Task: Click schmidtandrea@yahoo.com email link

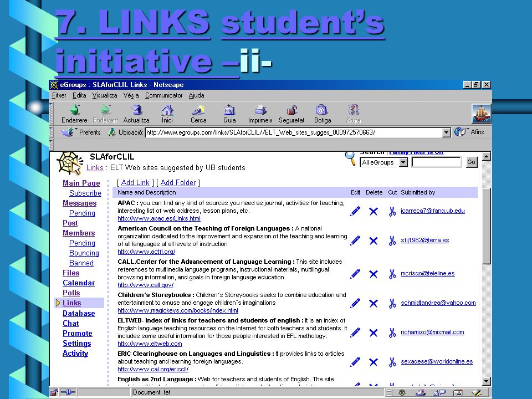Action: (438, 303)
